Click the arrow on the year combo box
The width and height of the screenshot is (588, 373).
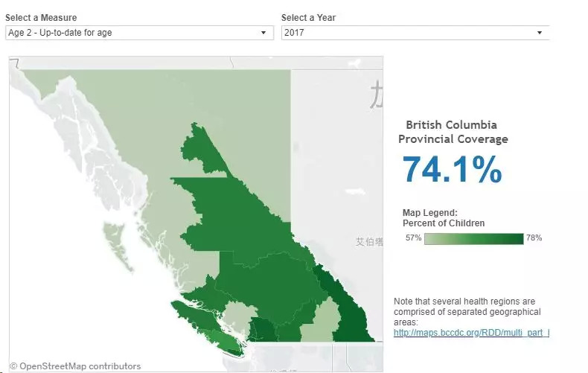pyautogui.click(x=540, y=33)
